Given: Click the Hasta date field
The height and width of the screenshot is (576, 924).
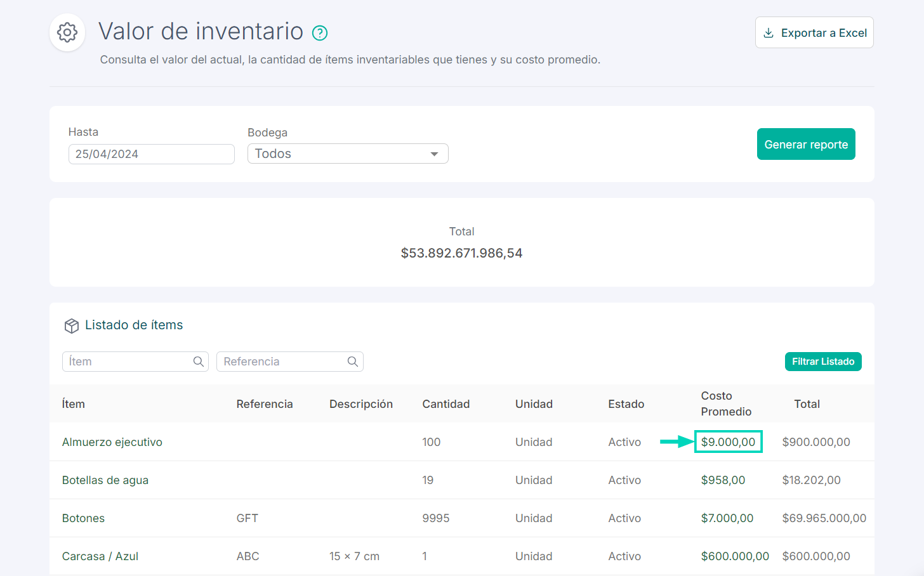Looking at the screenshot, I should pyautogui.click(x=151, y=154).
